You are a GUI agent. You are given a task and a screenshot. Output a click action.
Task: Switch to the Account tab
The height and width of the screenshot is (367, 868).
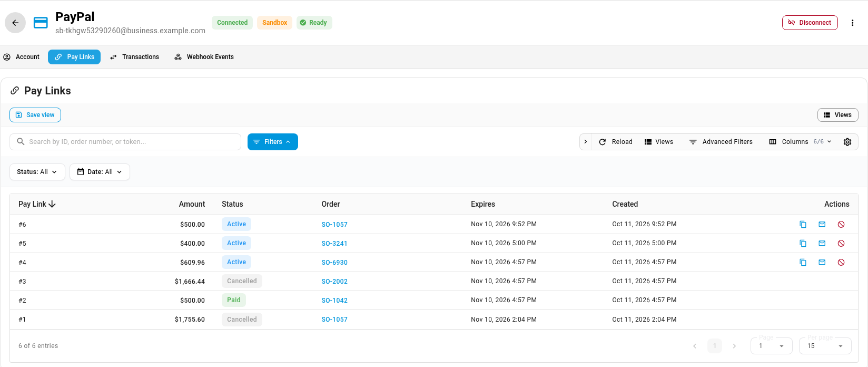point(22,57)
